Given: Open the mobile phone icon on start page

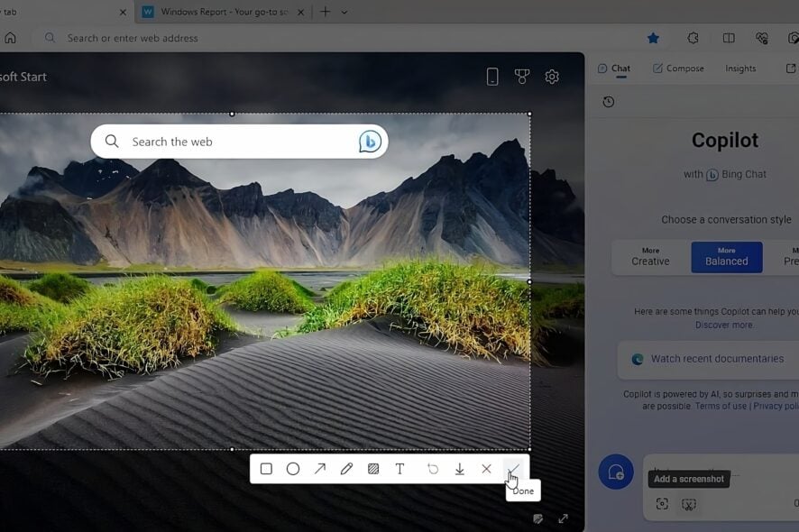Looking at the screenshot, I should [x=492, y=77].
